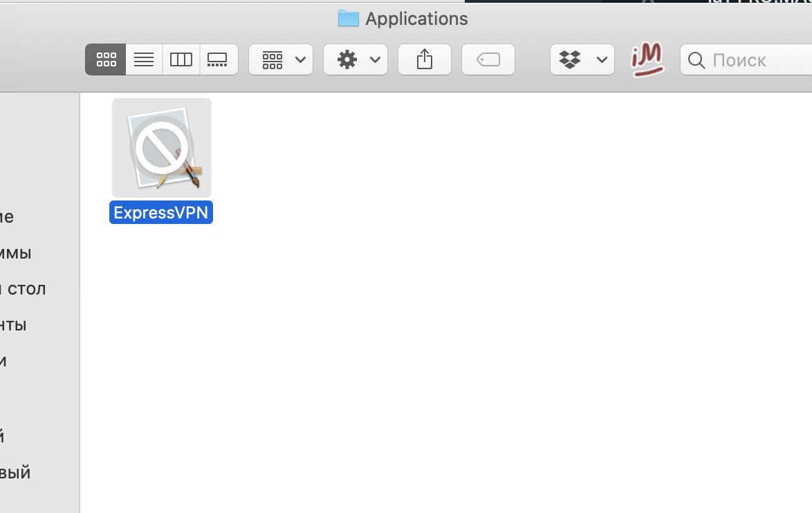Image resolution: width=812 pixels, height=513 pixels.
Task: Open the Dropbox toolbar dropdown
Action: 582,59
